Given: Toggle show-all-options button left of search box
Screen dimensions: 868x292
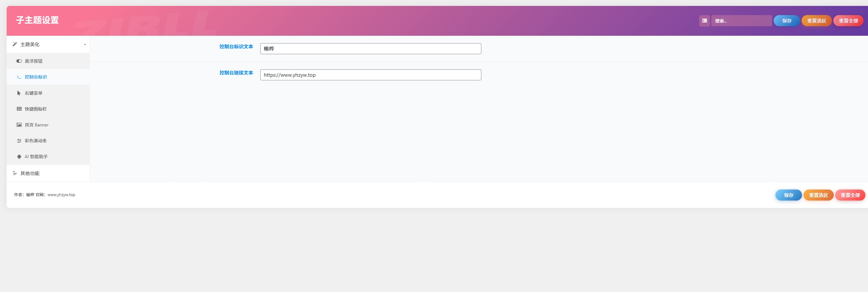Looking at the screenshot, I should pos(704,21).
